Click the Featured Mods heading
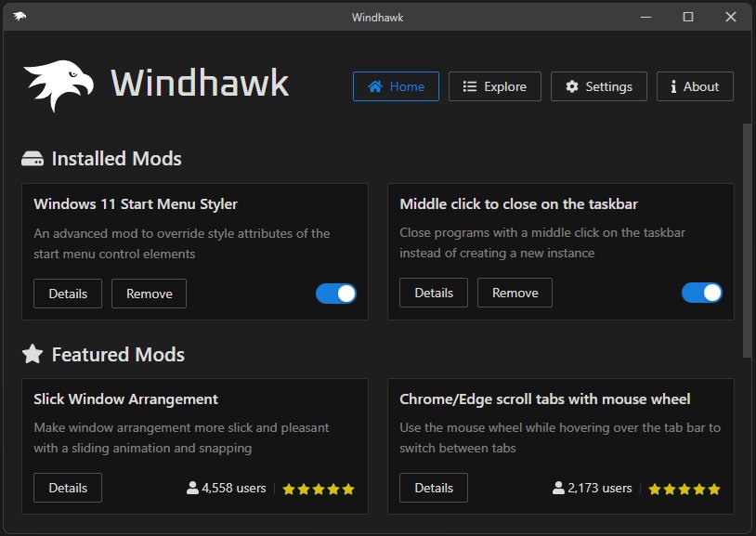The height and width of the screenshot is (536, 756). tap(118, 355)
